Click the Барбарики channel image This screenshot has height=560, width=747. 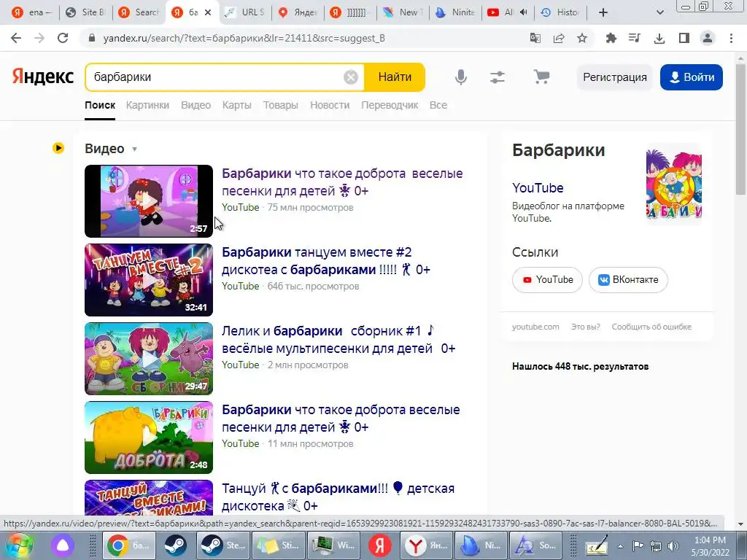pyautogui.click(x=673, y=184)
